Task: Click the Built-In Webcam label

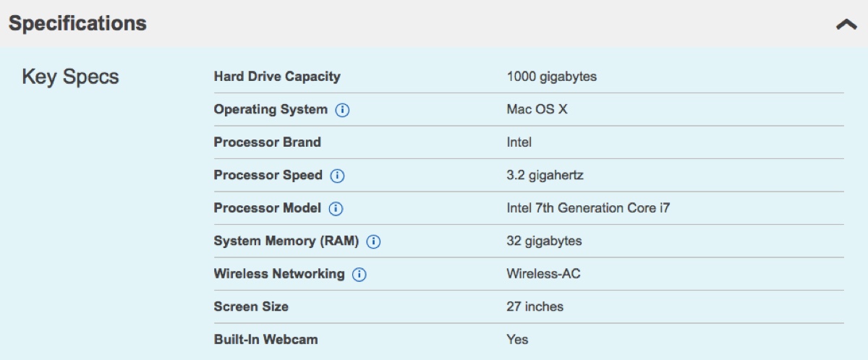Action: pyautogui.click(x=265, y=339)
